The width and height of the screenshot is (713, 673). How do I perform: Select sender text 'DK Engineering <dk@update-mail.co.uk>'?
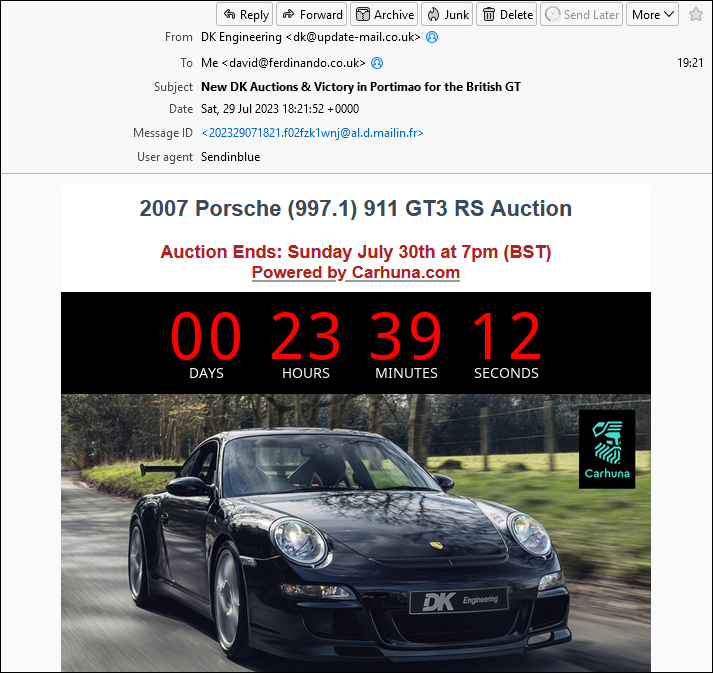tap(311, 37)
